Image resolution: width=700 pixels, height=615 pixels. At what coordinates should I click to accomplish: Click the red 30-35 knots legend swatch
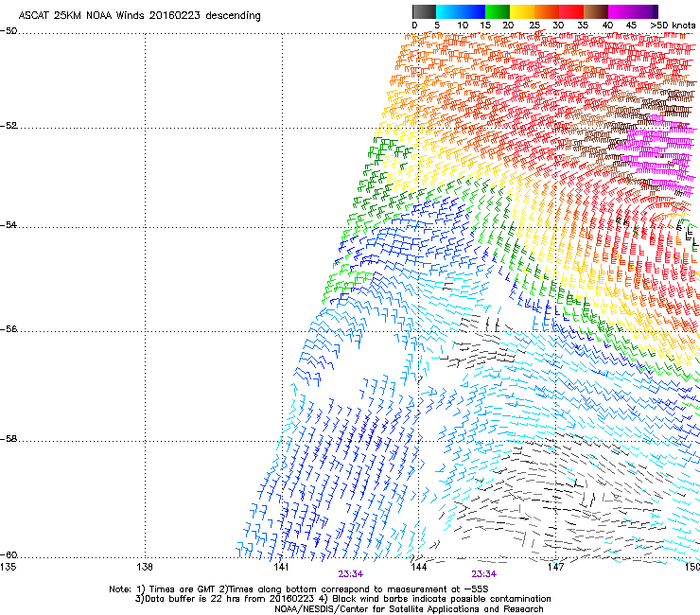(571, 11)
